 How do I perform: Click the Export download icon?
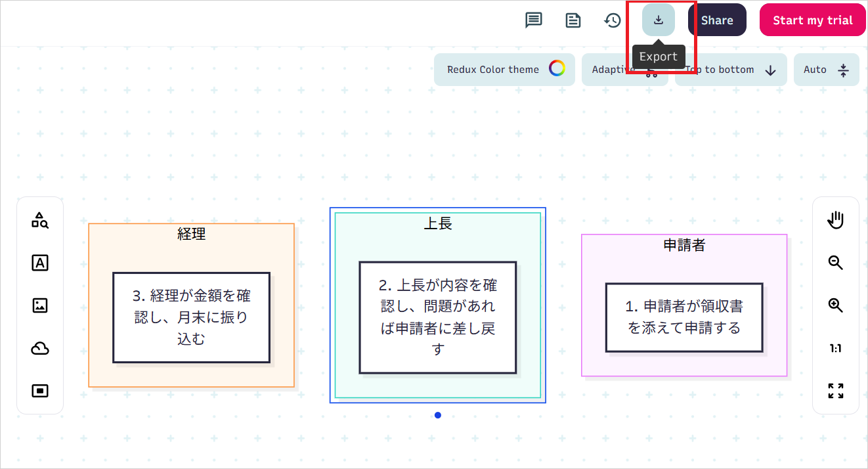(659, 20)
